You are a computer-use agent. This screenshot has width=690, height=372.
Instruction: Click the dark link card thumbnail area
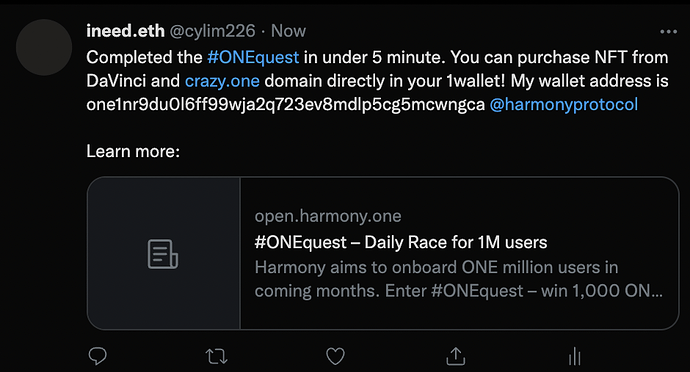coord(164,253)
